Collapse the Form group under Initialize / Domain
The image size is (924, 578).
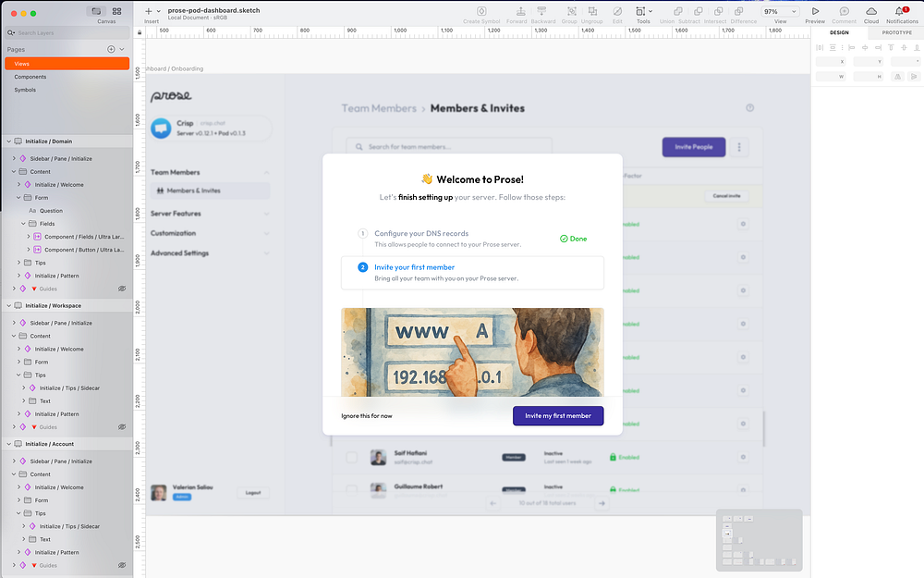[18, 198]
